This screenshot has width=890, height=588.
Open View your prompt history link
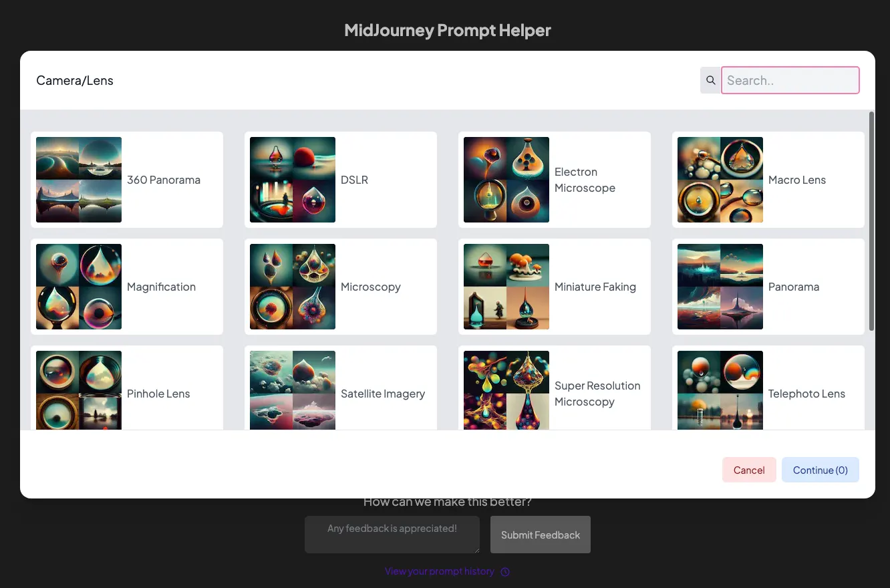pyautogui.click(x=440, y=571)
